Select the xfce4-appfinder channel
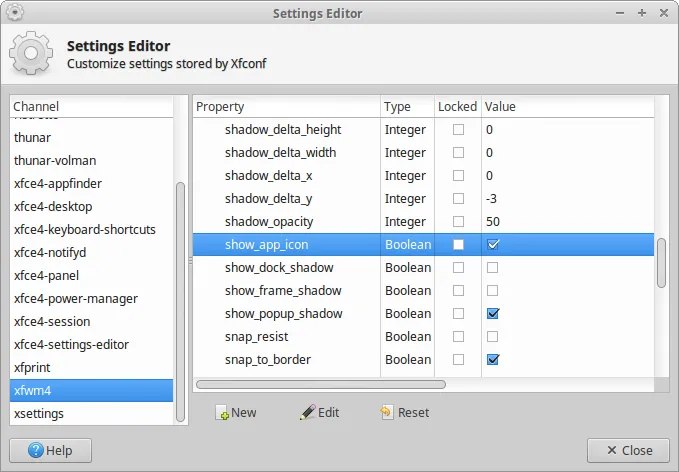679x472 pixels. coord(91,183)
